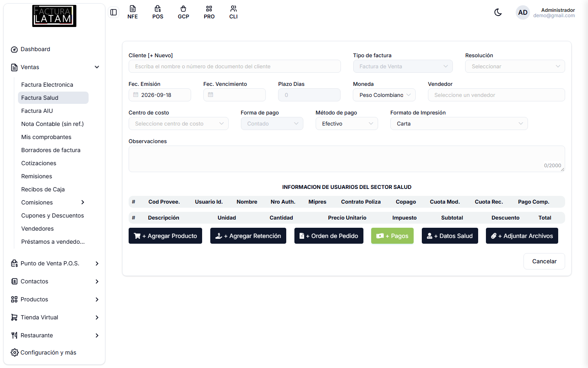Click the Adjuntar Archivos button
The height and width of the screenshot is (368, 588).
(x=522, y=236)
